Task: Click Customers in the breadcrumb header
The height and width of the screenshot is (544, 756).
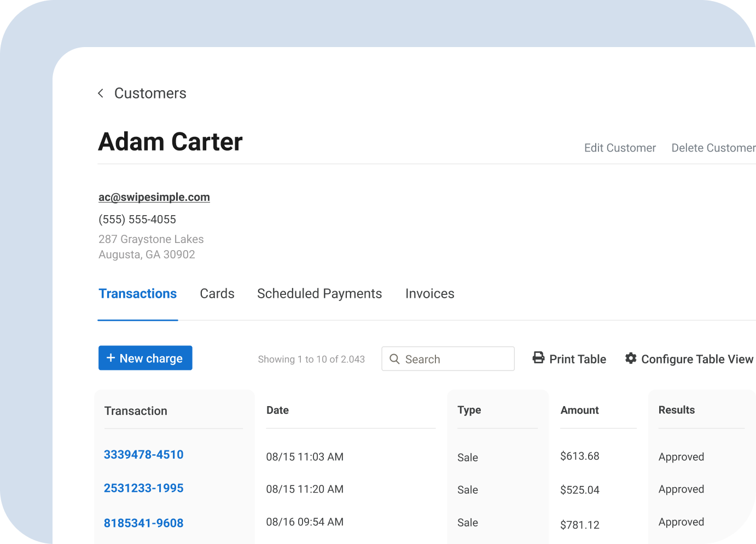Action: pyautogui.click(x=150, y=93)
